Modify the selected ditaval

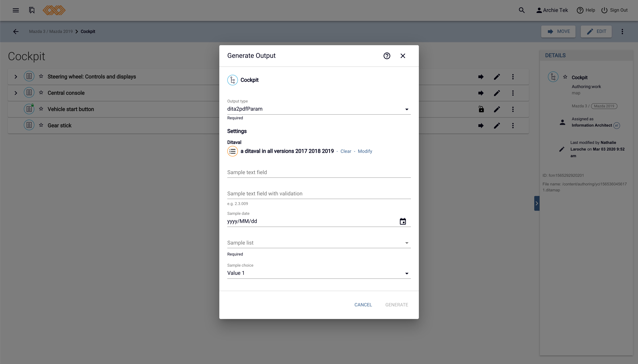[x=365, y=151]
